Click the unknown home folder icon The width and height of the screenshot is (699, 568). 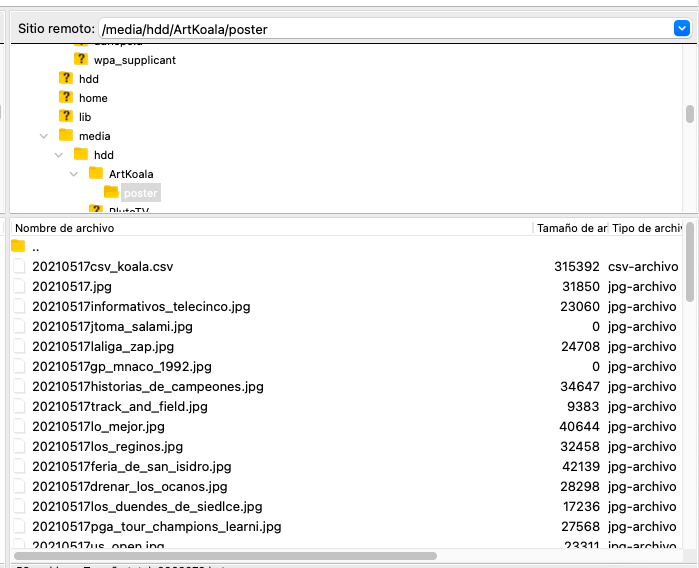click(66, 98)
